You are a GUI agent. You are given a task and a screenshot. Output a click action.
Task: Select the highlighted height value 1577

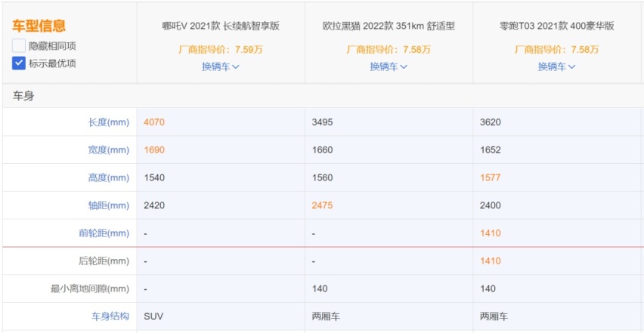[x=491, y=178]
